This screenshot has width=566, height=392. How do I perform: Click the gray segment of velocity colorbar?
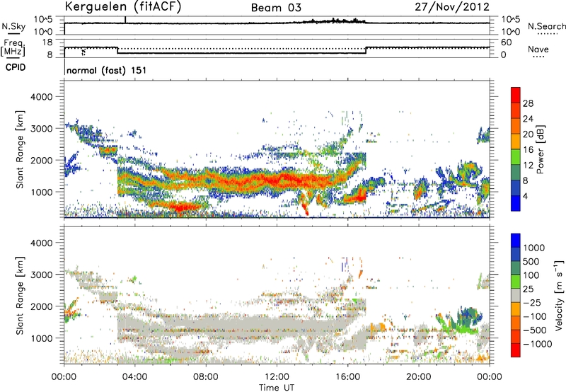516,296
